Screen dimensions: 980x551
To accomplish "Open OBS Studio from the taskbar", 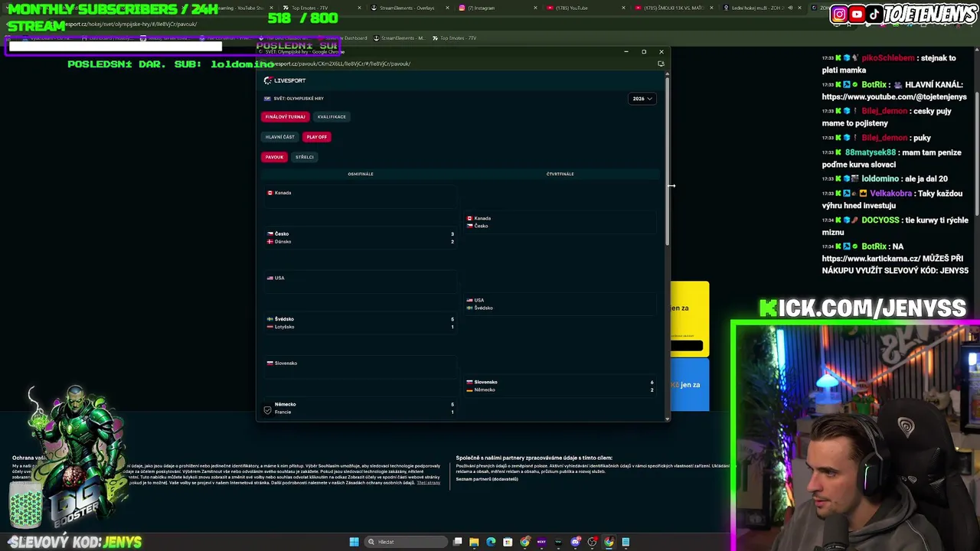I will tap(592, 542).
